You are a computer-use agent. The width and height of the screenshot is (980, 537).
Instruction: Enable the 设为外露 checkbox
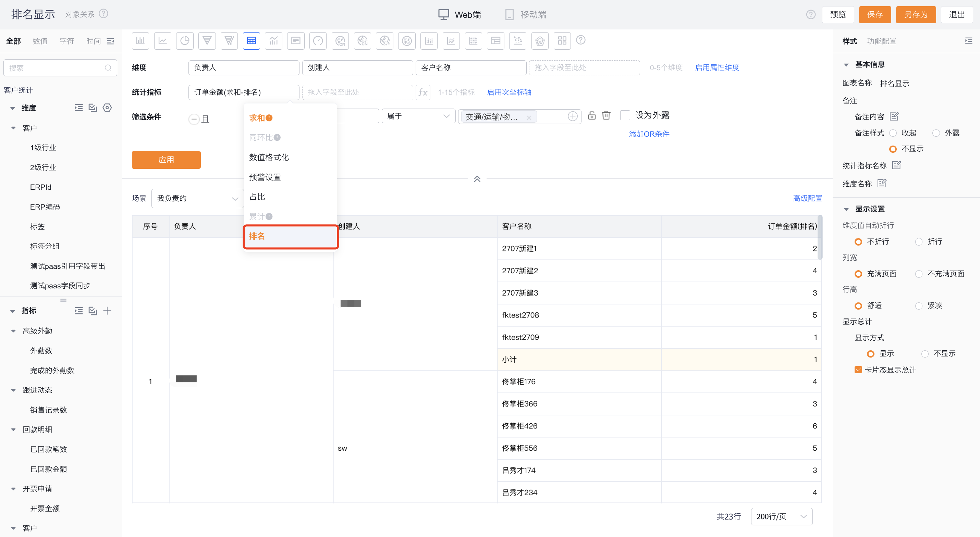625,115
